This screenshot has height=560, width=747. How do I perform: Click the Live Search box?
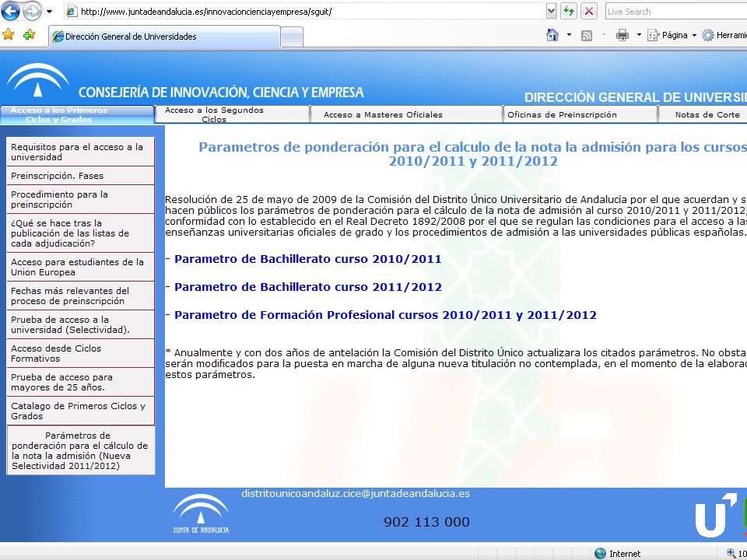(x=676, y=12)
